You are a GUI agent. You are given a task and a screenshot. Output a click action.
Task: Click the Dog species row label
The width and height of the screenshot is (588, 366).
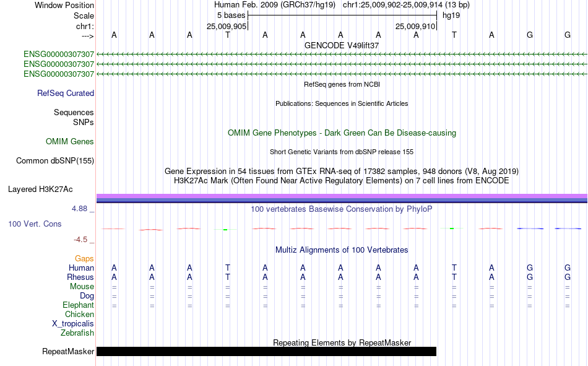click(x=87, y=296)
